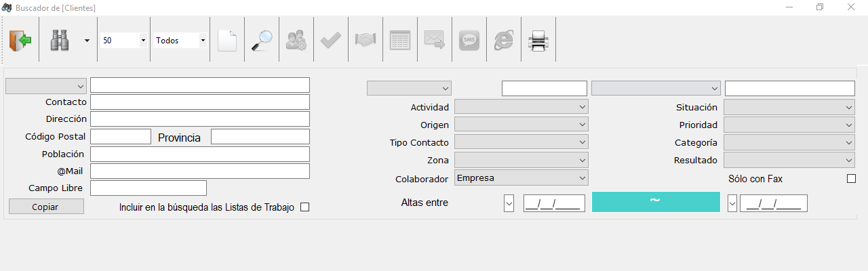The image size is (868, 271).
Task: Click the Internet Explorer icon
Action: pos(504,41)
